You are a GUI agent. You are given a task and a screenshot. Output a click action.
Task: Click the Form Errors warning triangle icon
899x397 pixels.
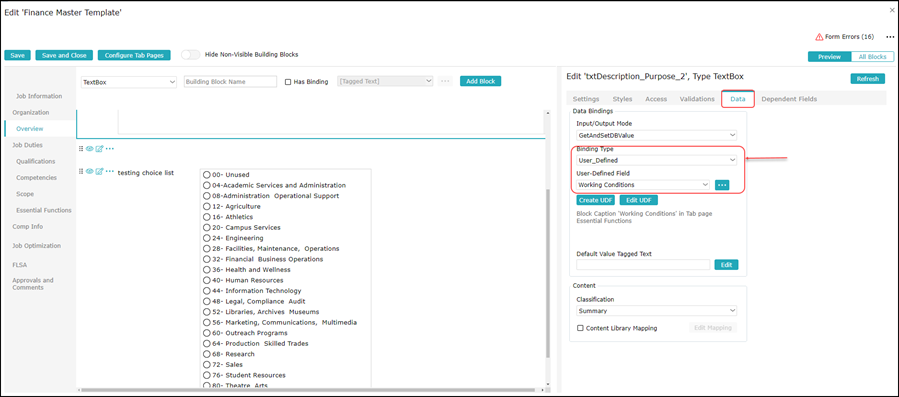(819, 37)
